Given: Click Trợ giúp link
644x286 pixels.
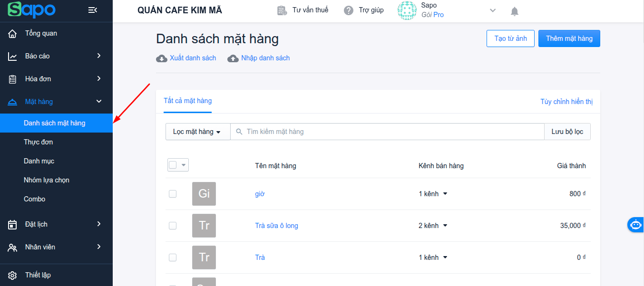Looking at the screenshot, I should click(x=371, y=10).
